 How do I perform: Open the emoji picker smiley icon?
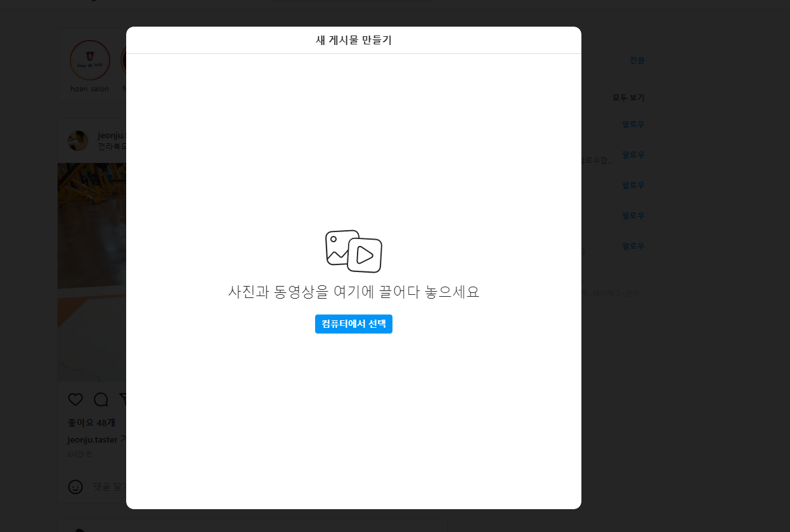coord(75,487)
